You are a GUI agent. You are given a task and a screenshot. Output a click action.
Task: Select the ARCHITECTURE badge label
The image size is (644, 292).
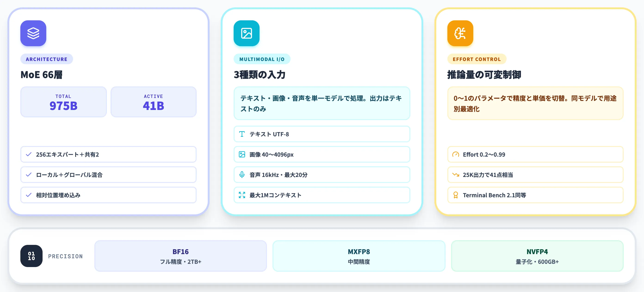click(46, 59)
